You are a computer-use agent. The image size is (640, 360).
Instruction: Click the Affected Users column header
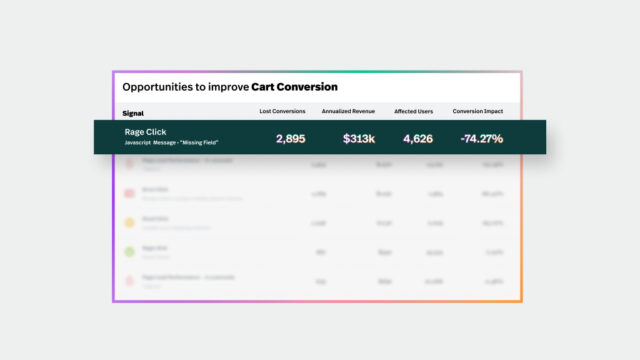[413, 111]
